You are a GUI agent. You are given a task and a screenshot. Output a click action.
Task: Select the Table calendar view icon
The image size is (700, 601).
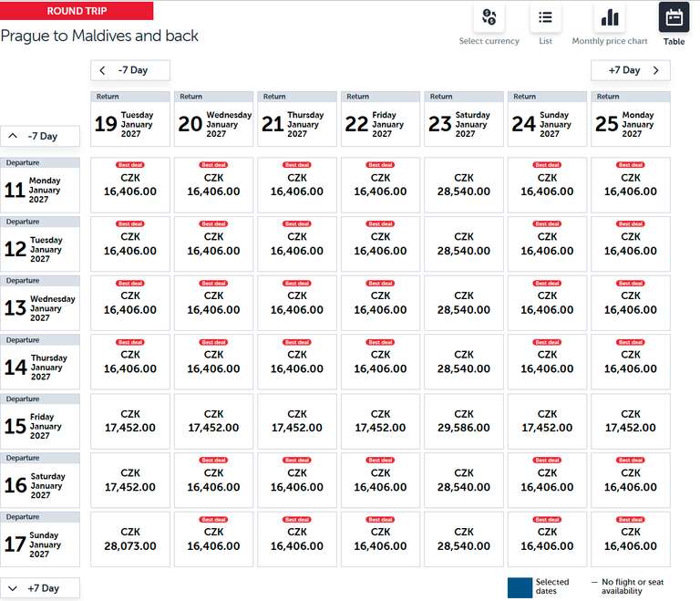[674, 17]
